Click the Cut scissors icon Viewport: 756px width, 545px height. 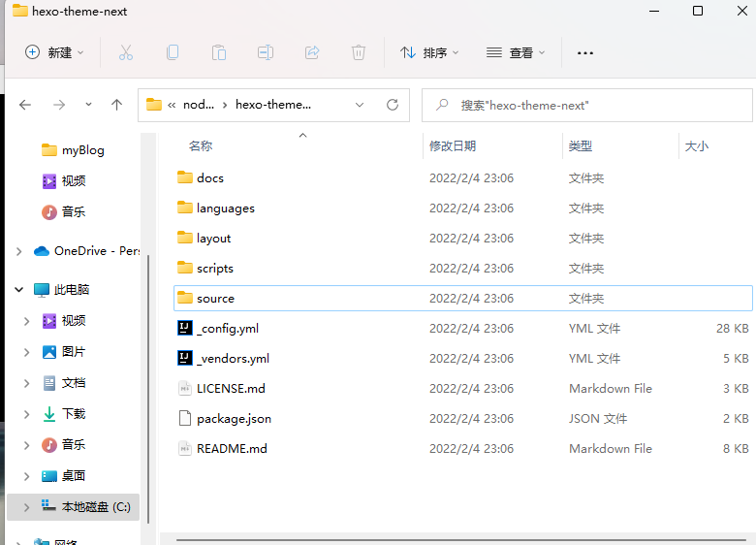click(x=126, y=52)
